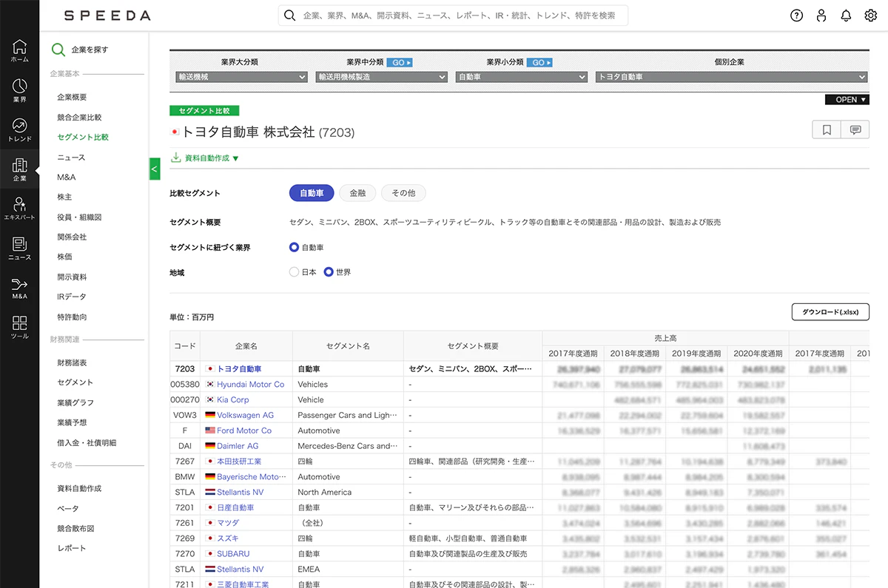Open the user account profile icon

point(821,16)
